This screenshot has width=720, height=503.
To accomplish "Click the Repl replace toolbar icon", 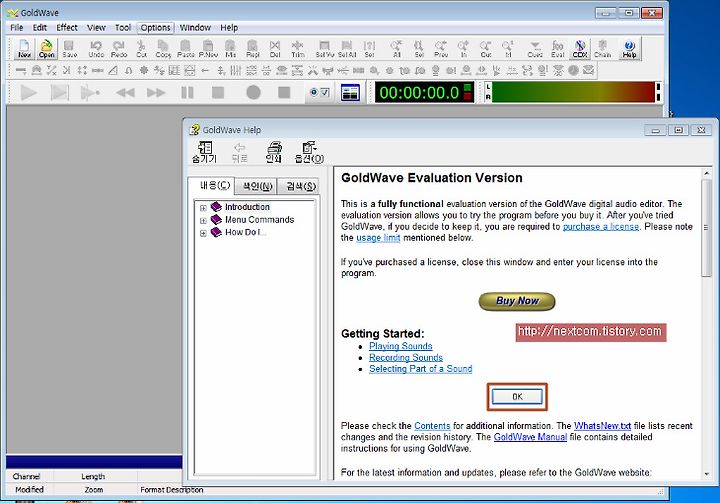I will pyautogui.click(x=253, y=48).
